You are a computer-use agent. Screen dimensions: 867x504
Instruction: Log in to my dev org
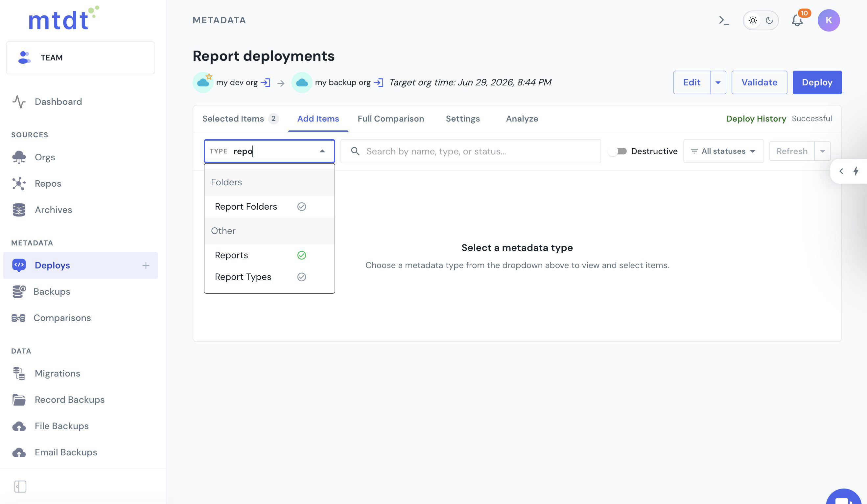pos(265,82)
